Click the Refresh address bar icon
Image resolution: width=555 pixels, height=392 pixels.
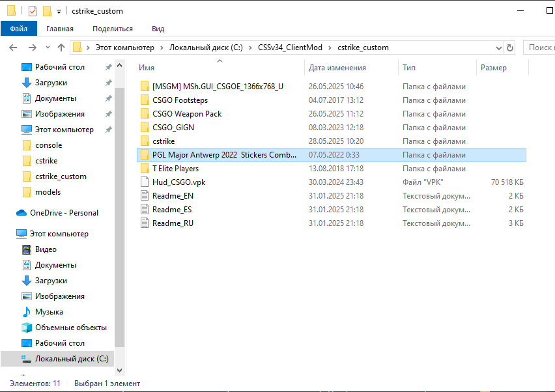coord(509,48)
